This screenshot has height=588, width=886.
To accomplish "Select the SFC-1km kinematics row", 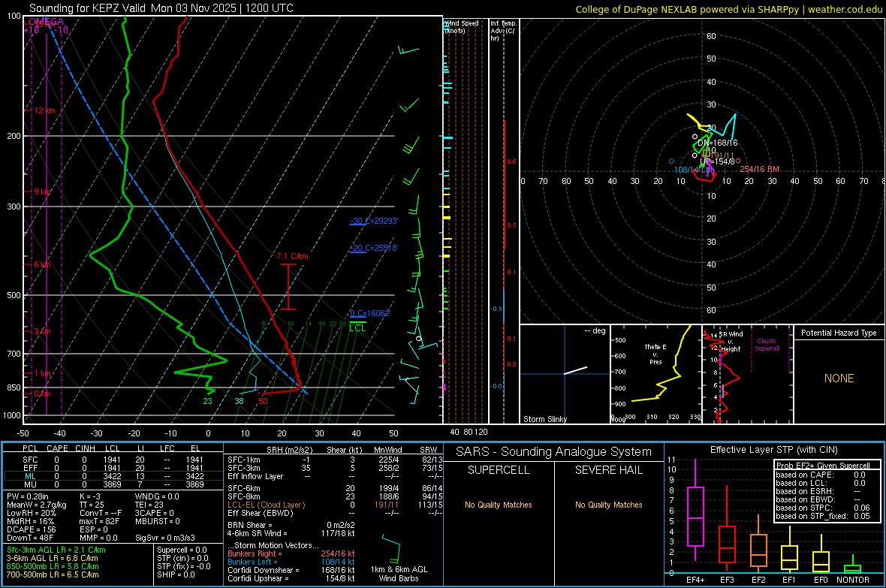I will pyautogui.click(x=335, y=460).
